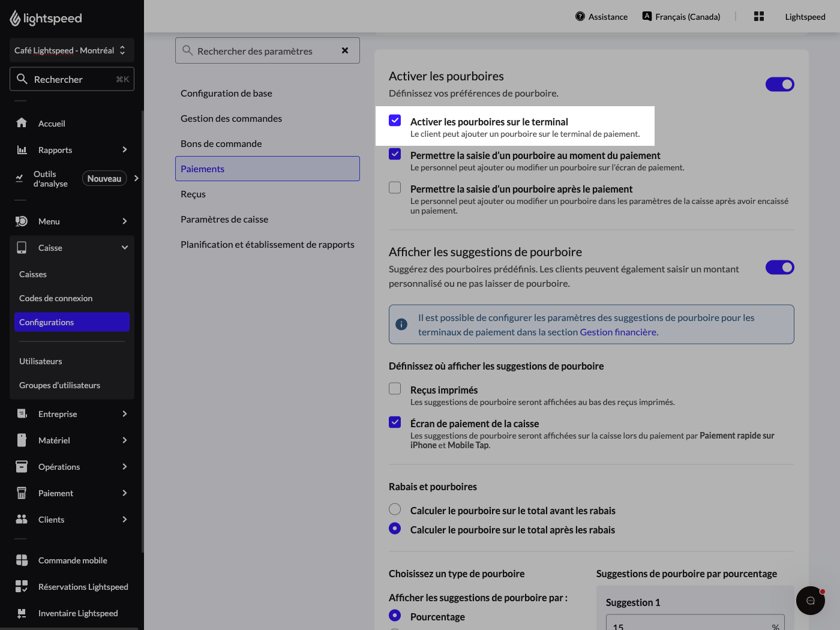Screen dimensions: 840x630
Task: Uncheck Activer les pourboires sur le terminal
Action: click(x=395, y=120)
